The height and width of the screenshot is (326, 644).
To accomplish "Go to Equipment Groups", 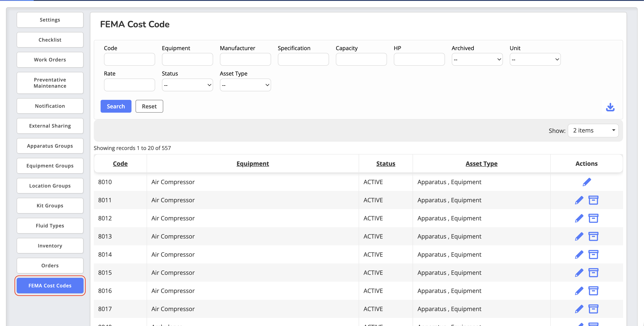I will (50, 166).
